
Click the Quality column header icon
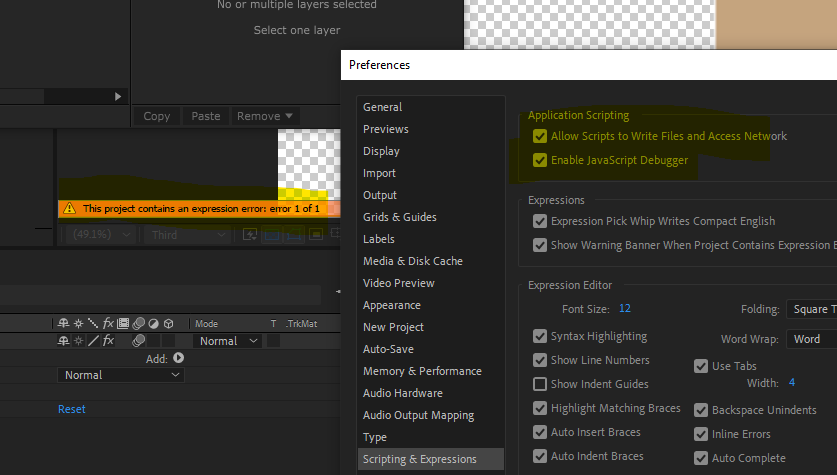pos(93,323)
